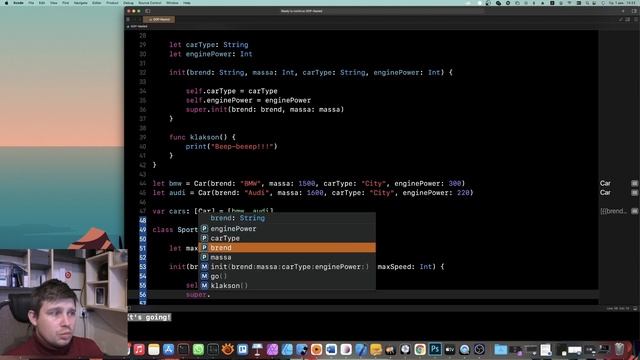Click line number 44 in gutter
Viewport: 640px width, 360px height.
[x=142, y=183]
